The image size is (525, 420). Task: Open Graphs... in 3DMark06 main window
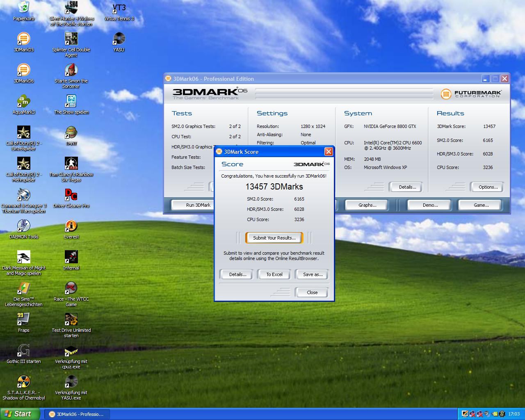(x=367, y=205)
